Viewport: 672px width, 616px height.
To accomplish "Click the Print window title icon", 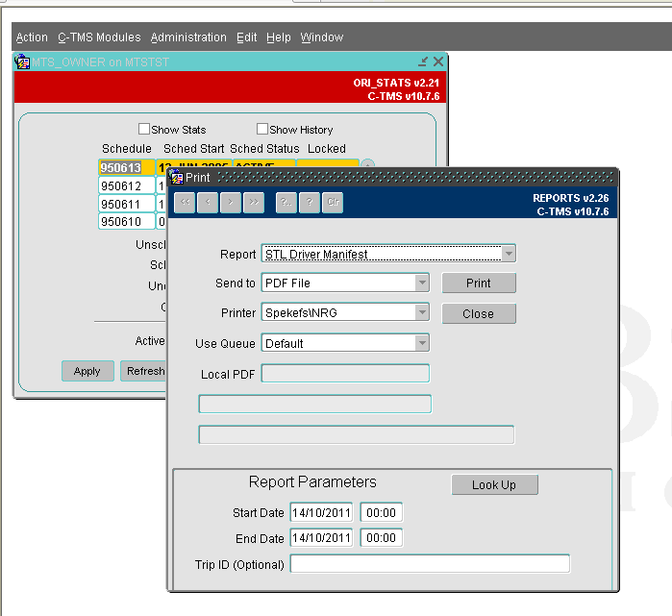I will (x=176, y=177).
